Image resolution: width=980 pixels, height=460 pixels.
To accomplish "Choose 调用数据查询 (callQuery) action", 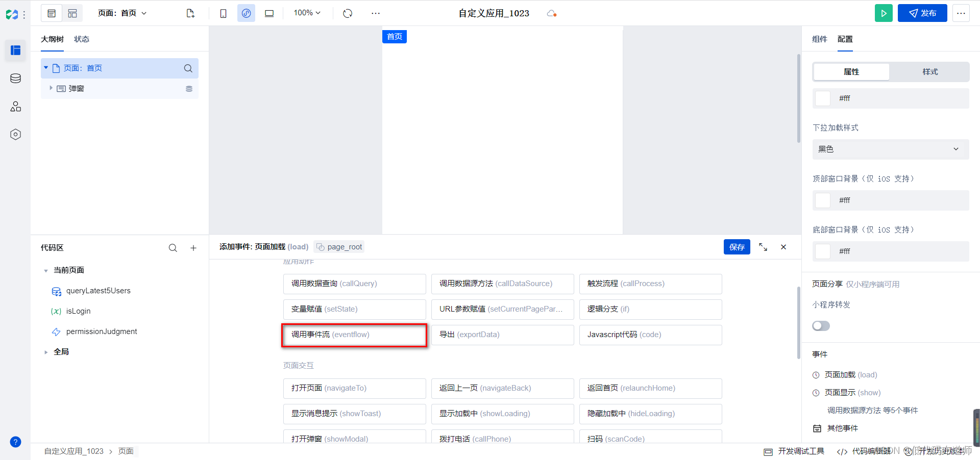I will click(355, 284).
